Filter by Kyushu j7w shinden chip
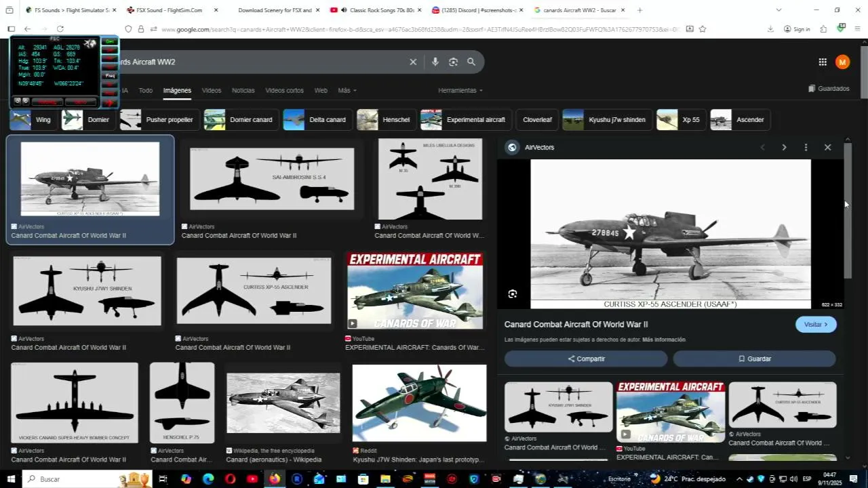Image resolution: width=868 pixels, height=488 pixels. [x=608, y=120]
